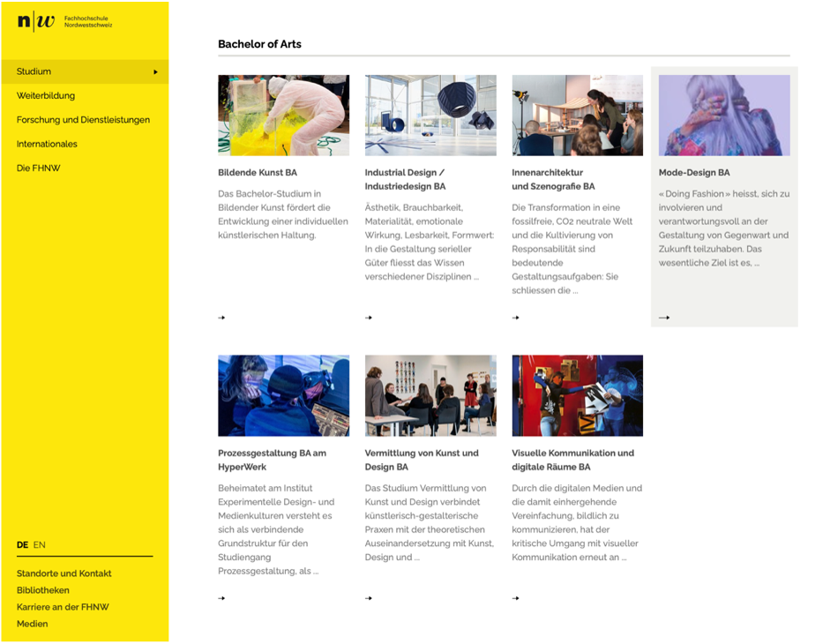Click the Mode-Design BA purple thumbnail image
This screenshot has width=830, height=644.
click(724, 116)
